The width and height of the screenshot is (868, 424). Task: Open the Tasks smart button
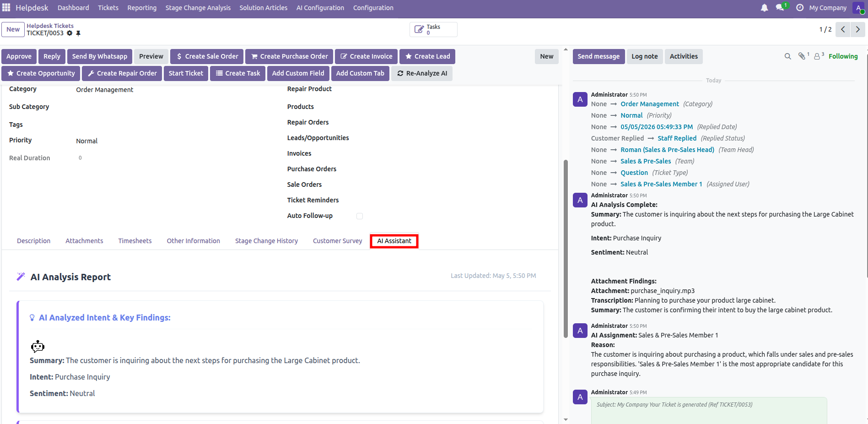click(x=433, y=29)
